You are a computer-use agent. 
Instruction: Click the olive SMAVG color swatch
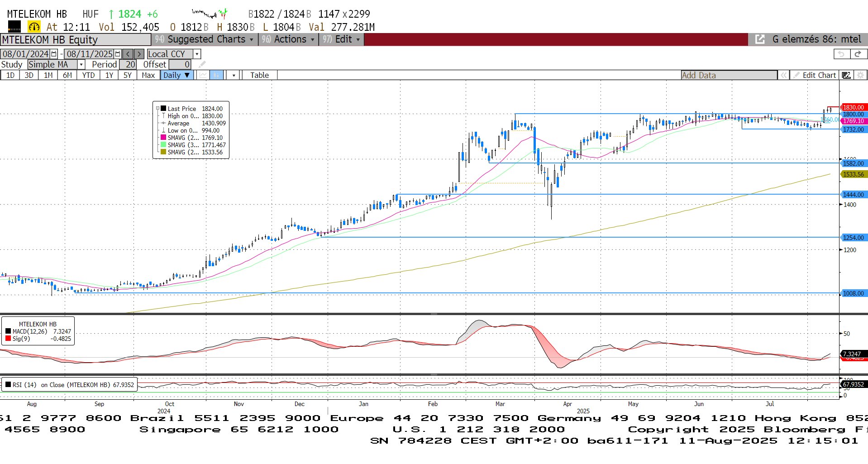tap(163, 152)
